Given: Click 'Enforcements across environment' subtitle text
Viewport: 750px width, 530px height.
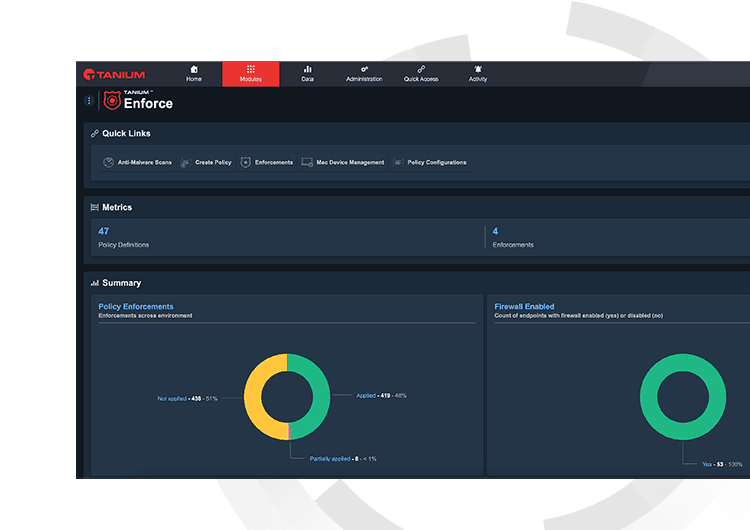Looking at the screenshot, I should click(x=145, y=316).
